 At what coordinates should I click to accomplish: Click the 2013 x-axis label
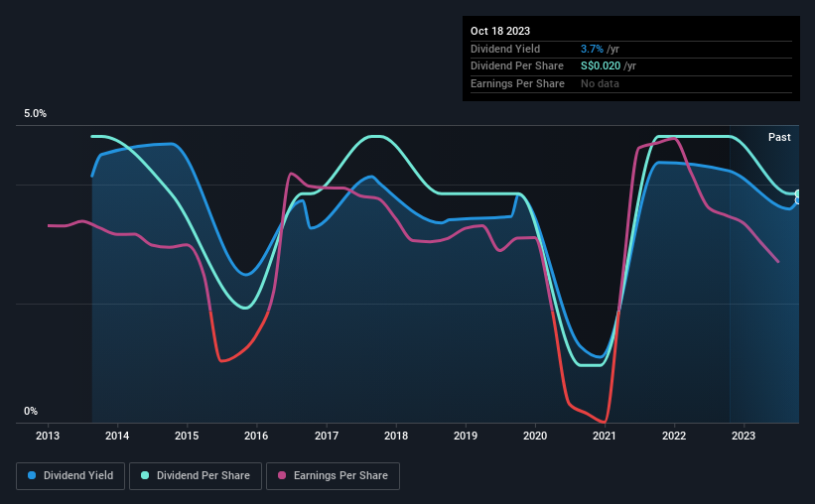pyautogui.click(x=48, y=436)
